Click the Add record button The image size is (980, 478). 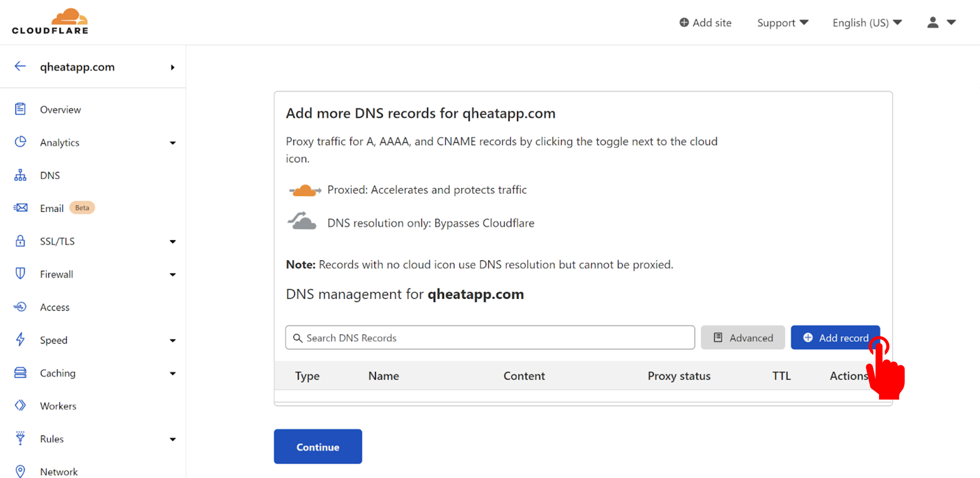click(835, 338)
